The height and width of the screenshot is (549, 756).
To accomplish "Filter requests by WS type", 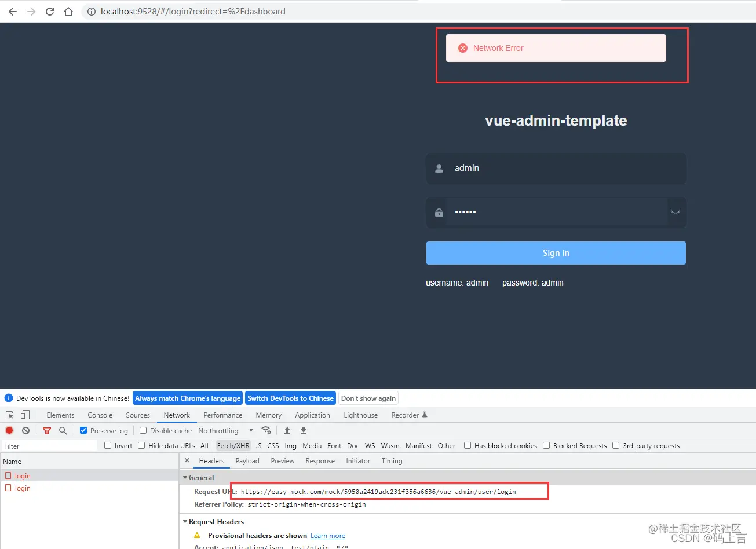I will [x=370, y=445].
